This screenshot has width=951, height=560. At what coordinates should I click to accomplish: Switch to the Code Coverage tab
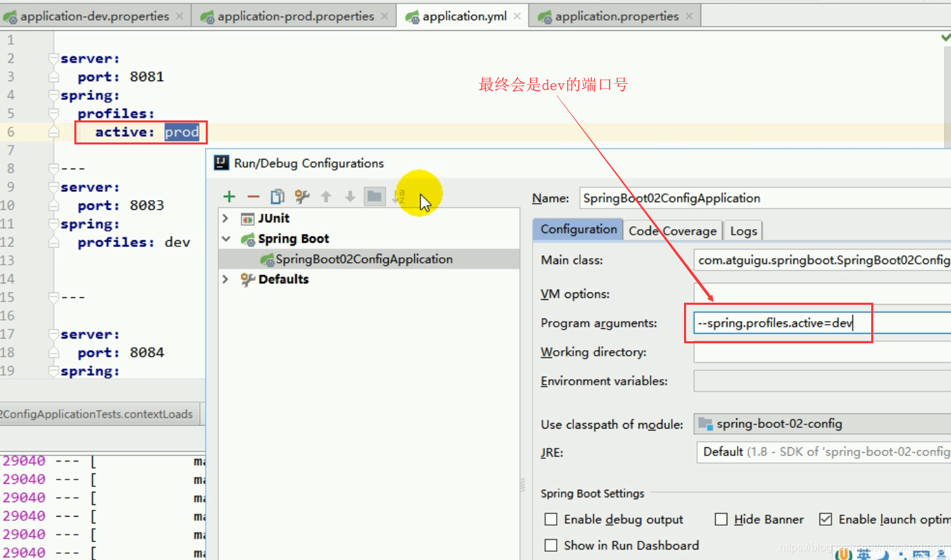coord(672,231)
